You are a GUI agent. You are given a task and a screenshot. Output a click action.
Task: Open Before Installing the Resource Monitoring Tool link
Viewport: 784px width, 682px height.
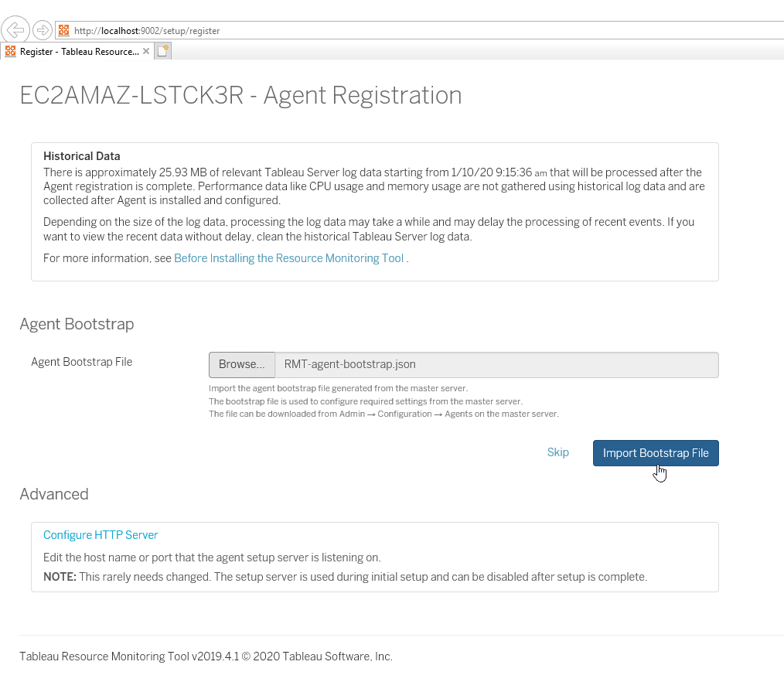click(x=288, y=258)
